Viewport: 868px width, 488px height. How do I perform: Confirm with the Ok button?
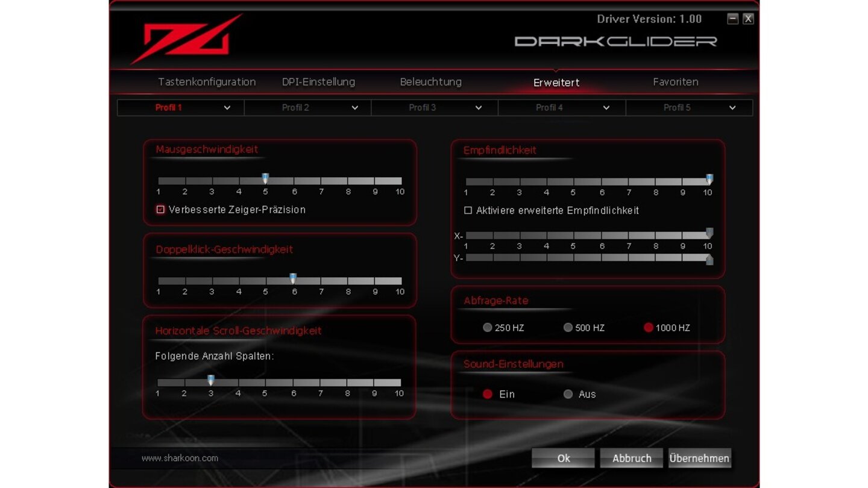(x=563, y=458)
